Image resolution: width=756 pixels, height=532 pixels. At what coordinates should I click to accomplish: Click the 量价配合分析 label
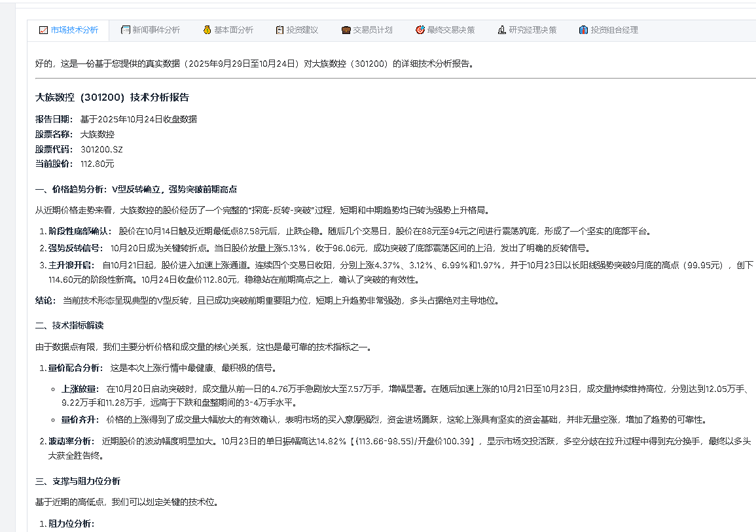click(x=76, y=368)
